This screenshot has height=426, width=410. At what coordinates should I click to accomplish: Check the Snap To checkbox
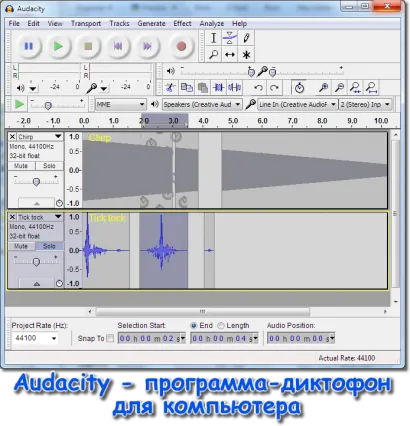tap(110, 338)
